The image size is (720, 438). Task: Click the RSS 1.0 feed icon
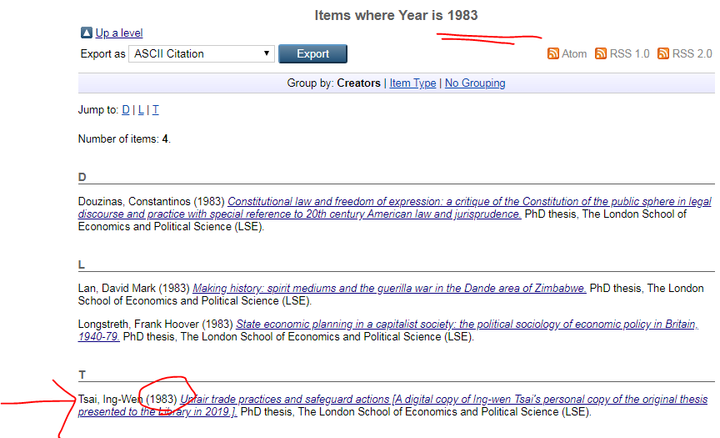point(601,54)
